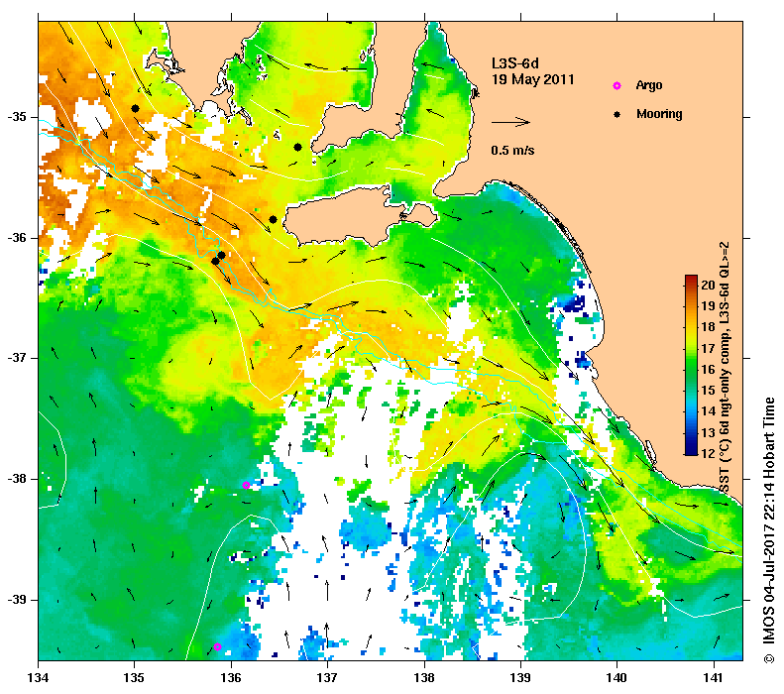The image size is (784, 694).
Task: Click the '0.5 m/s' scale label
Action: tap(512, 150)
